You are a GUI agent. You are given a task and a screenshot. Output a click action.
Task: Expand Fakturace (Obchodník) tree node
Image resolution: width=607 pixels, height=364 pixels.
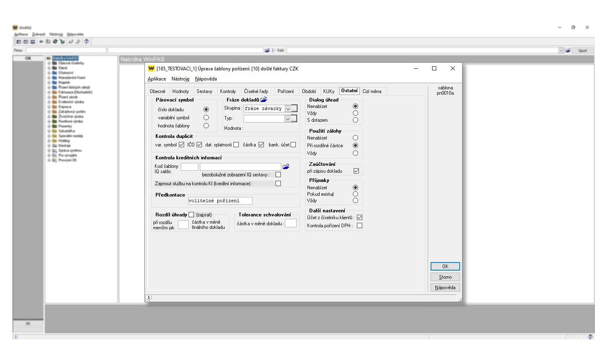click(49, 92)
